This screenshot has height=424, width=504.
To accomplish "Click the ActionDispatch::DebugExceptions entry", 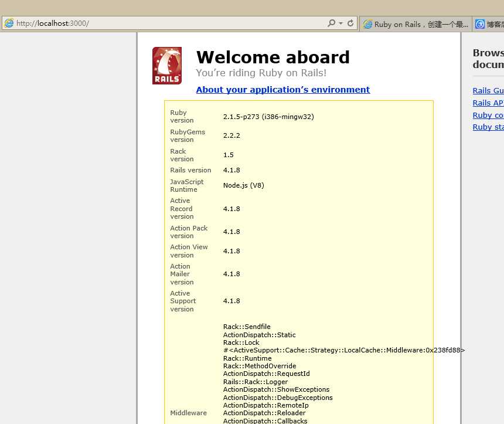I will pyautogui.click(x=278, y=398).
